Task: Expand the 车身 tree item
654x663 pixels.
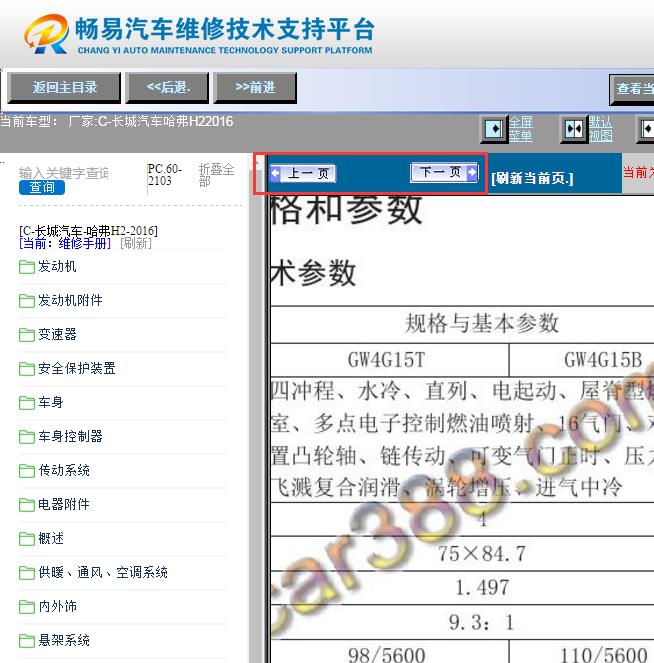Action: pyautogui.click(x=51, y=403)
